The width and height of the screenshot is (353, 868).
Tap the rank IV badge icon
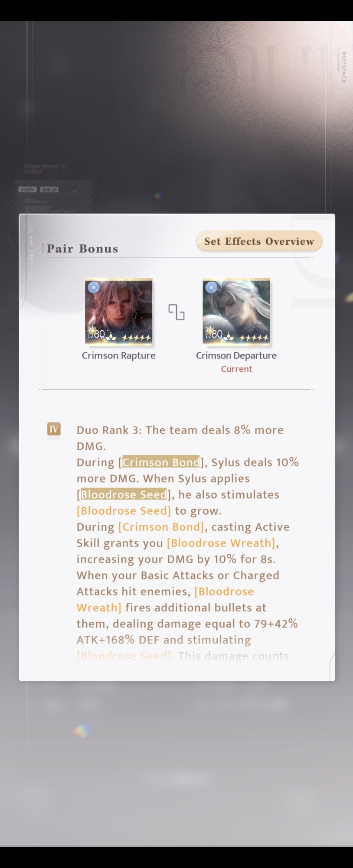click(54, 429)
